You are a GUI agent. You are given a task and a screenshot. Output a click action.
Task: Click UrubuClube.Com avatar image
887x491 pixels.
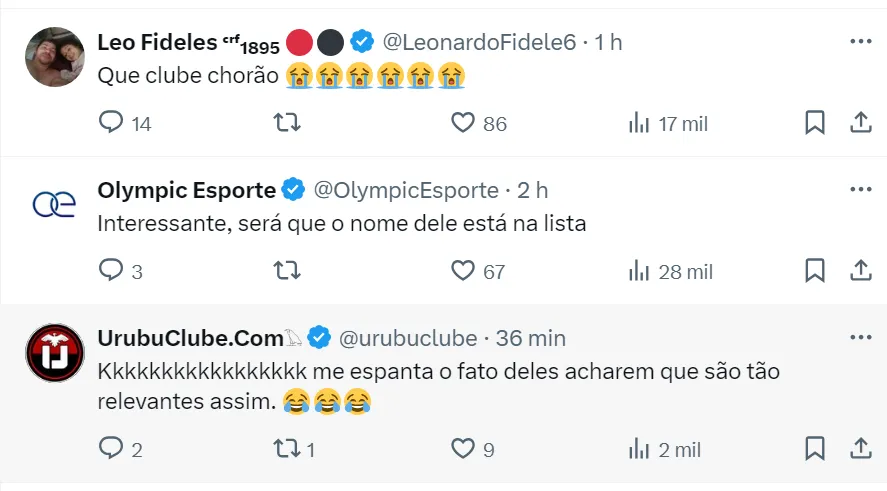tap(54, 352)
